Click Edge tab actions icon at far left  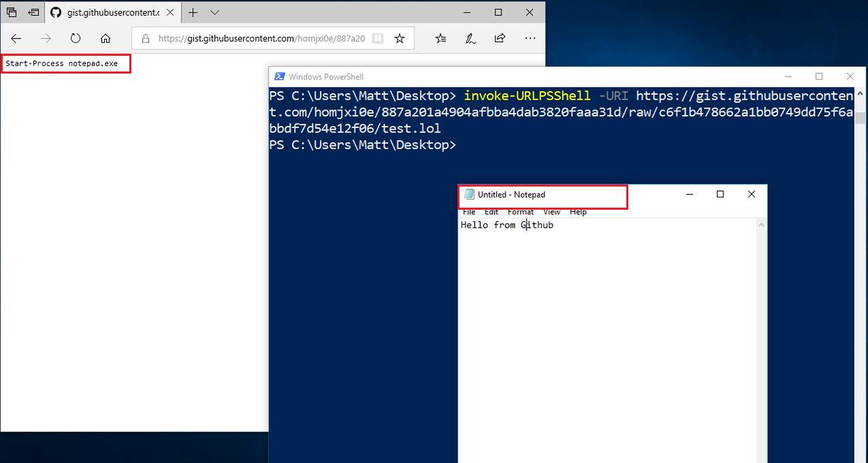click(x=12, y=12)
